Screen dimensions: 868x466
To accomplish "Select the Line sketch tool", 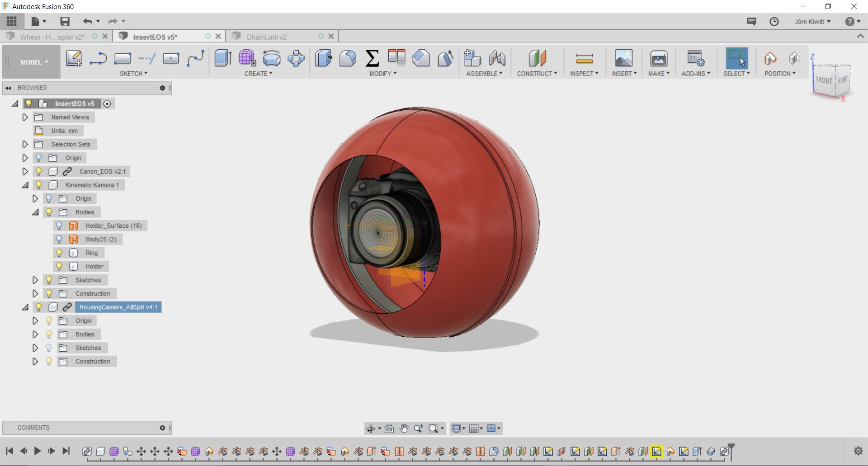I will [x=98, y=58].
